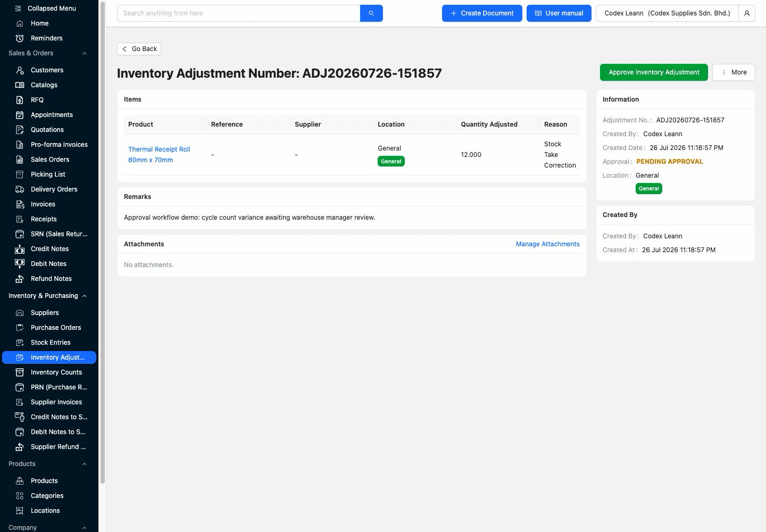
Task: Click the Supplier Invoices icon
Action: pyautogui.click(x=20, y=402)
